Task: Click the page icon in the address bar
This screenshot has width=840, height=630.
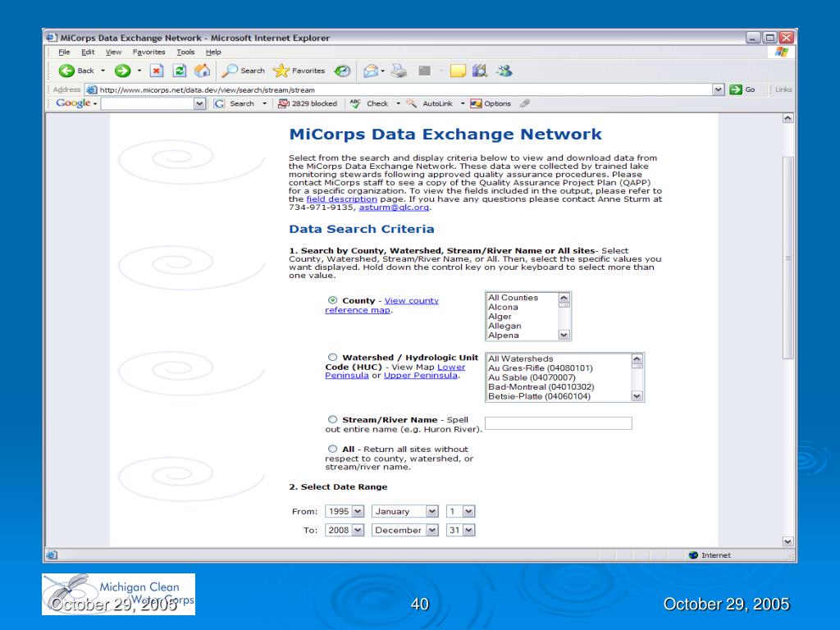Action: 92,90
